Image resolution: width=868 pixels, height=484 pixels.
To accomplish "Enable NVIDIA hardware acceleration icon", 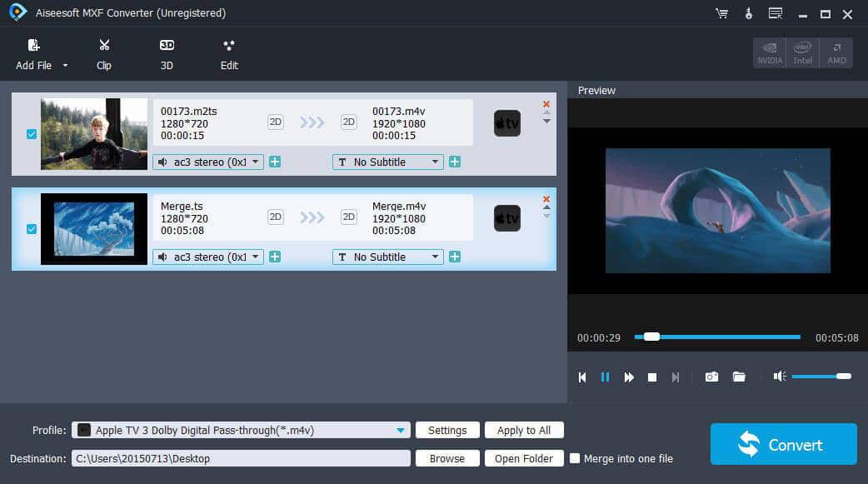I will click(769, 52).
